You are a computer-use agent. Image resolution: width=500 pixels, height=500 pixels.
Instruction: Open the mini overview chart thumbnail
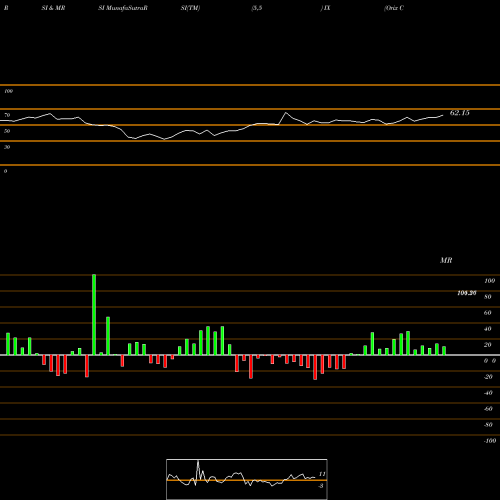coord(247,479)
